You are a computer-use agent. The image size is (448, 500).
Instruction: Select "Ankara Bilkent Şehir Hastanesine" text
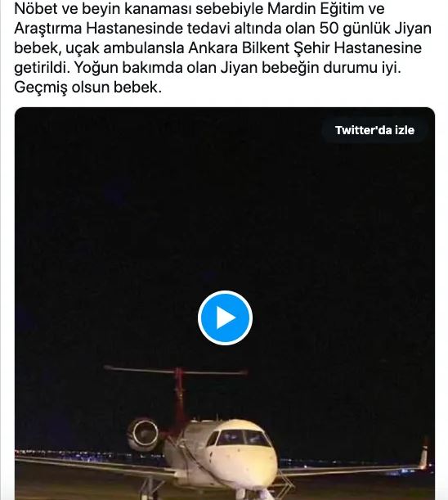305,47
